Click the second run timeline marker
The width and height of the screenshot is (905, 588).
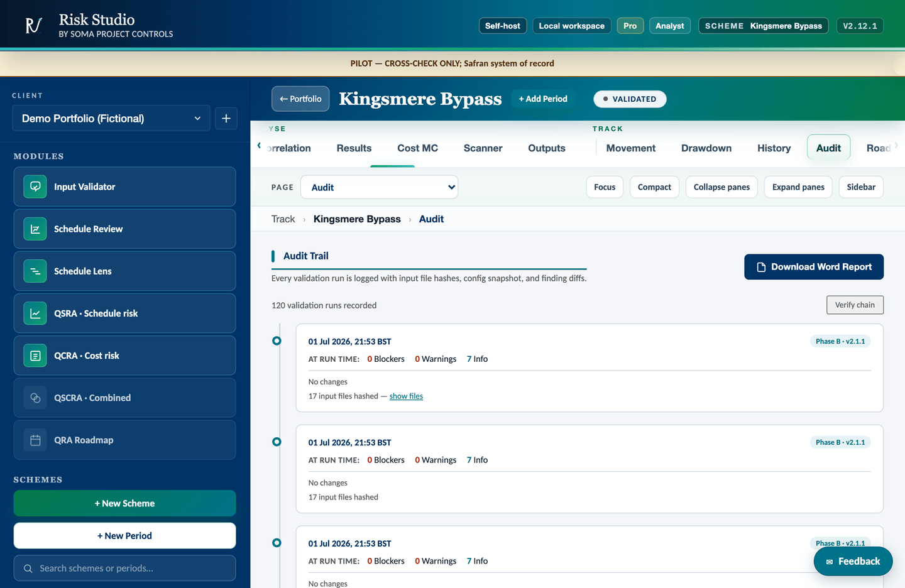(277, 442)
